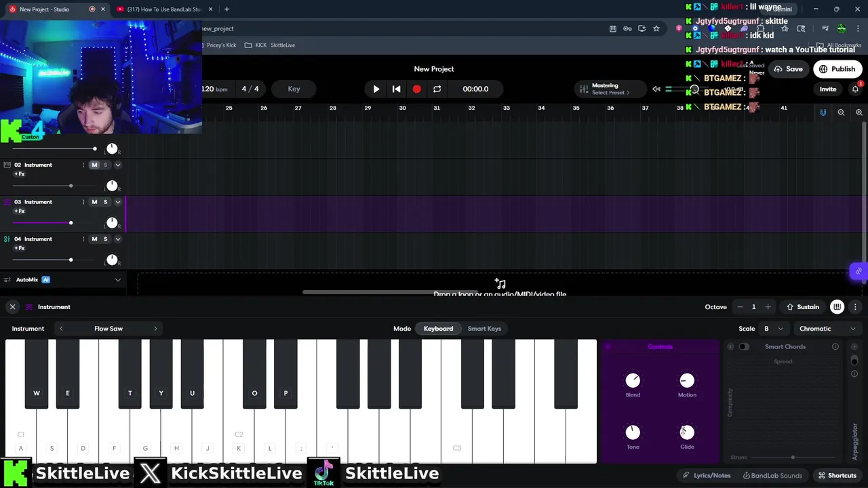The height and width of the screenshot is (488, 868).
Task: Click the red Record button
Action: click(416, 89)
